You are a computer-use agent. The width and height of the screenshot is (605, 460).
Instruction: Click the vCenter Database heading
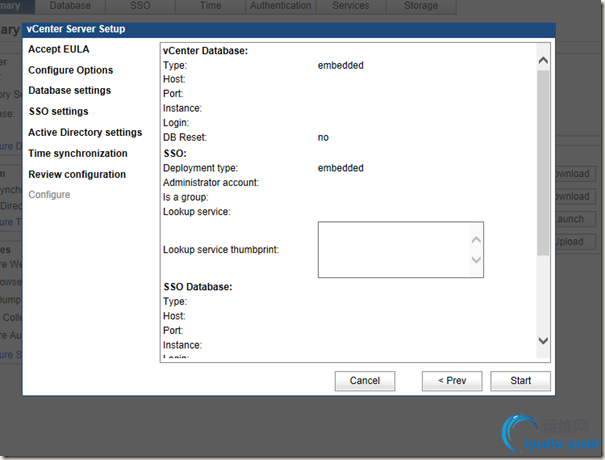tap(205, 51)
